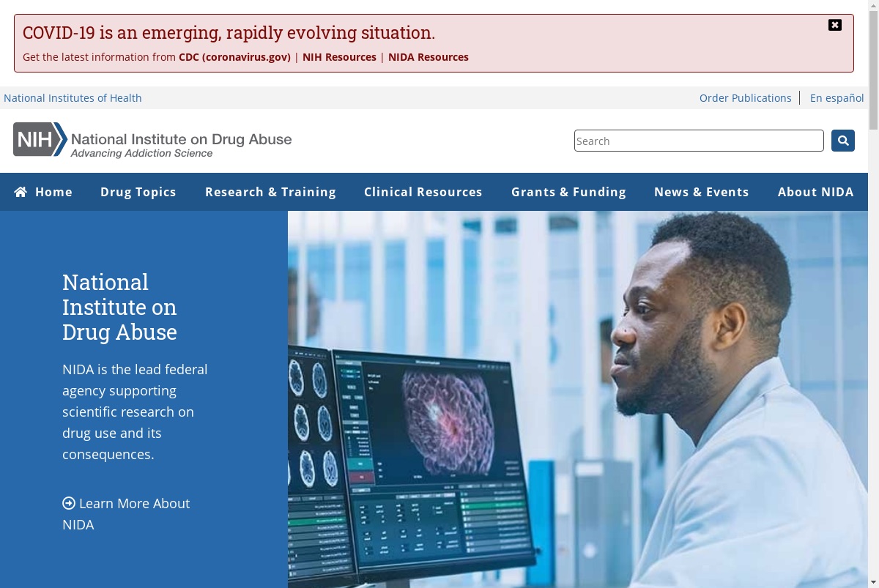Click the NIDA lead federal agency description
The height and width of the screenshot is (588, 879).
pyautogui.click(x=135, y=412)
